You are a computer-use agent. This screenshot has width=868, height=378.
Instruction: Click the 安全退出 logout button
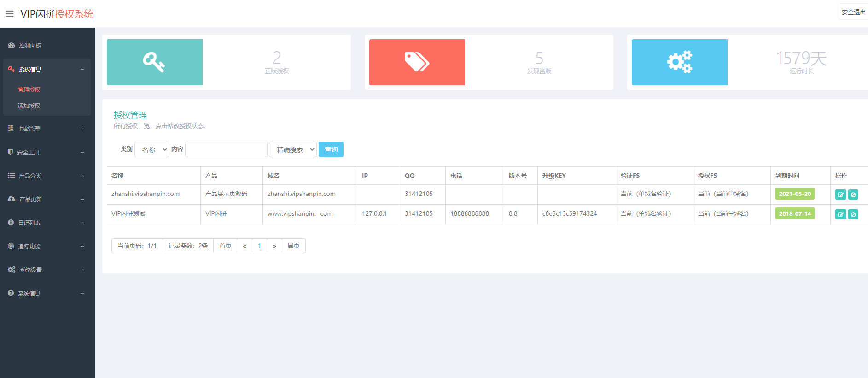point(853,12)
